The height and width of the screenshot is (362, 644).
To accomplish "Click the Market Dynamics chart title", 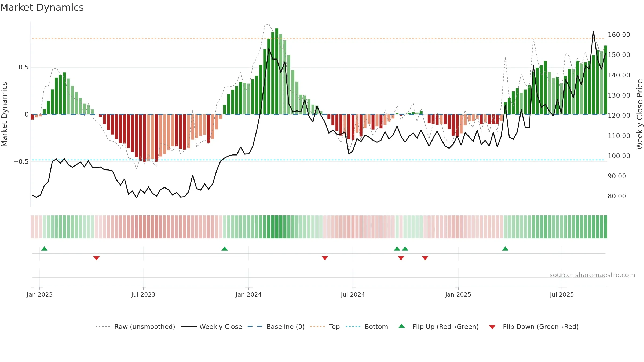I will [x=42, y=8].
